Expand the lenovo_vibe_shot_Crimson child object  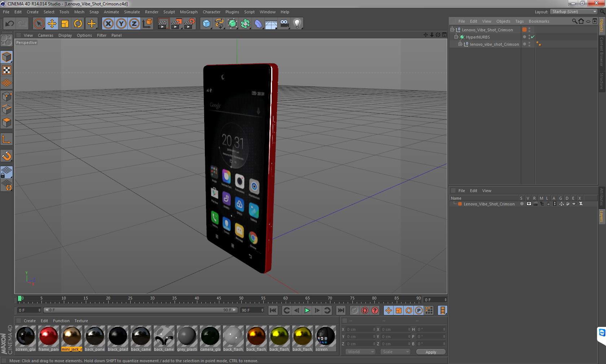tap(460, 44)
